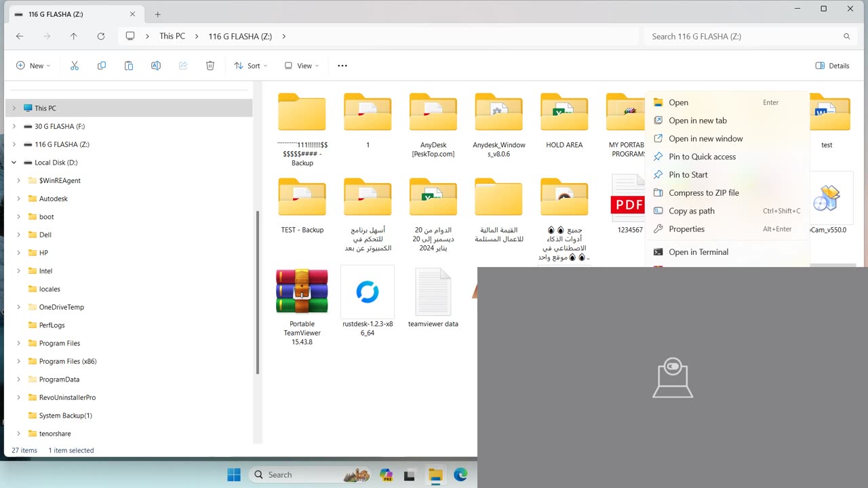Click chevron after 116 G FLASHA in address bar

283,37
